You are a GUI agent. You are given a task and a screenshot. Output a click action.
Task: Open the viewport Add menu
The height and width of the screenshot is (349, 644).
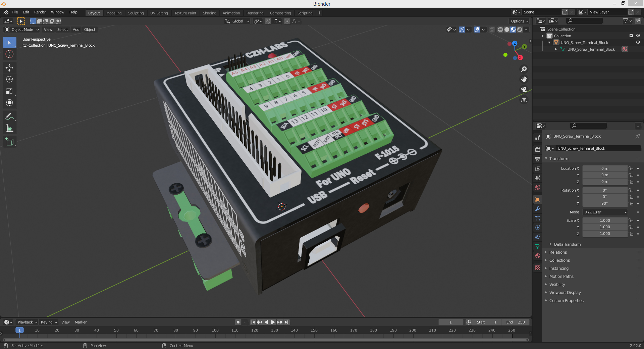(76, 30)
